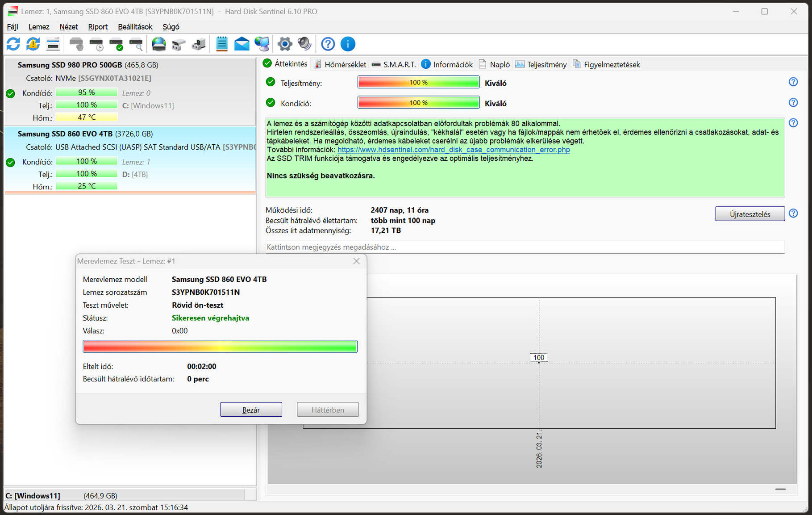Screen dimensions: 812x515
Task: Click the green check icon of Samsung 980 PRO
Action: (x=11, y=93)
